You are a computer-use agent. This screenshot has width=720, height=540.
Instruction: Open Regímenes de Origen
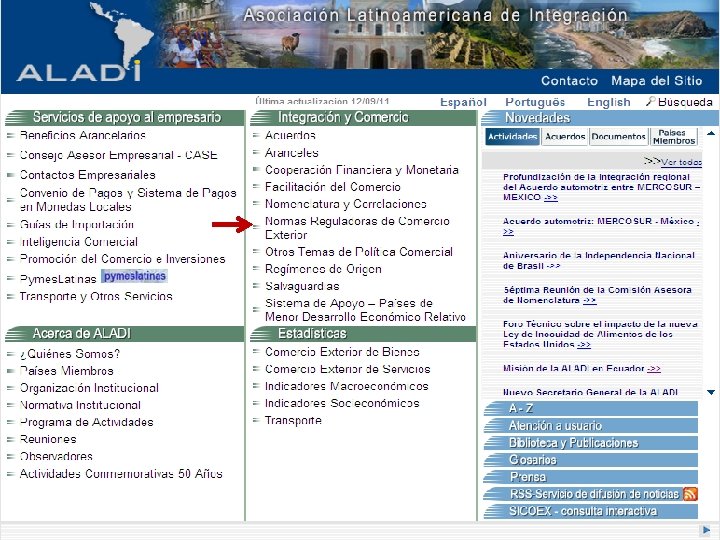pos(323,269)
